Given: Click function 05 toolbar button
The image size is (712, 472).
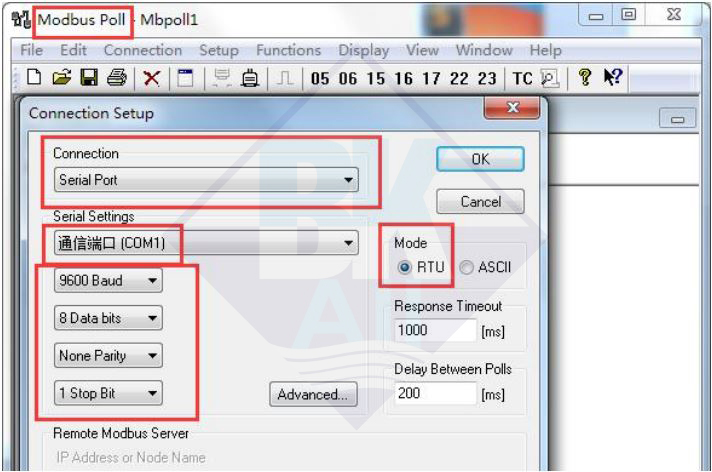Looking at the screenshot, I should point(320,79).
